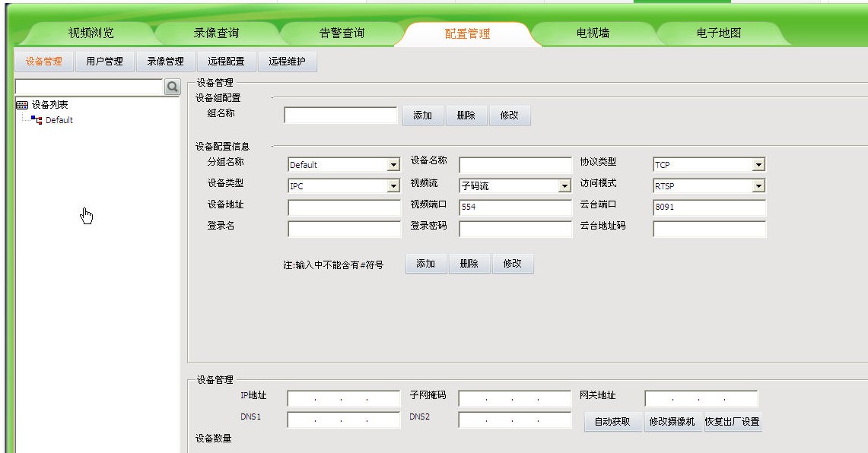The height and width of the screenshot is (453, 868).
Task: Click 修改 below the device config fields
Action: click(512, 264)
